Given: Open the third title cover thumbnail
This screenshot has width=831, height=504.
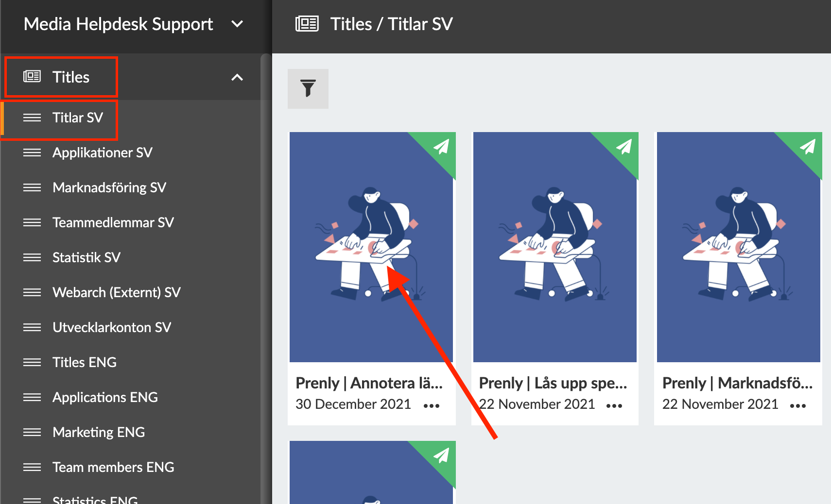Looking at the screenshot, I should (x=738, y=248).
